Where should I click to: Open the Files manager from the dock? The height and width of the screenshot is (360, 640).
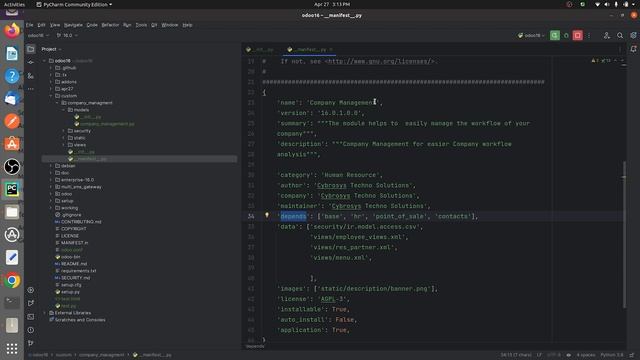(12, 212)
